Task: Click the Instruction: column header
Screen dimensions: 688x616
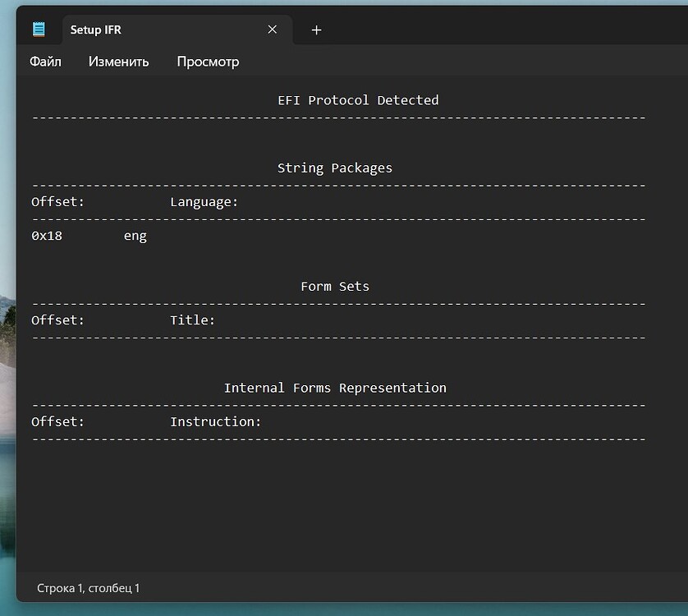Action: [215, 421]
